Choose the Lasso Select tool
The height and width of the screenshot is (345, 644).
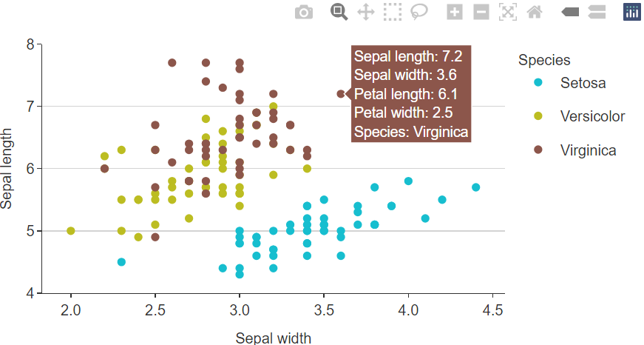coord(419,12)
